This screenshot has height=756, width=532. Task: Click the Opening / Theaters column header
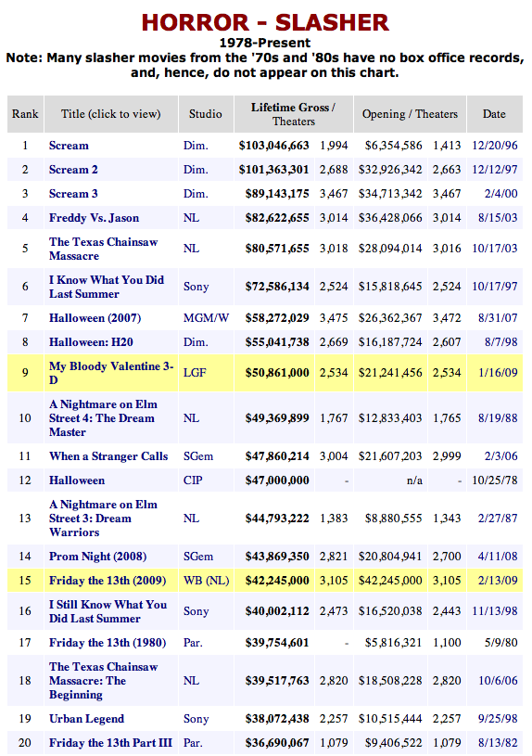[410, 114]
